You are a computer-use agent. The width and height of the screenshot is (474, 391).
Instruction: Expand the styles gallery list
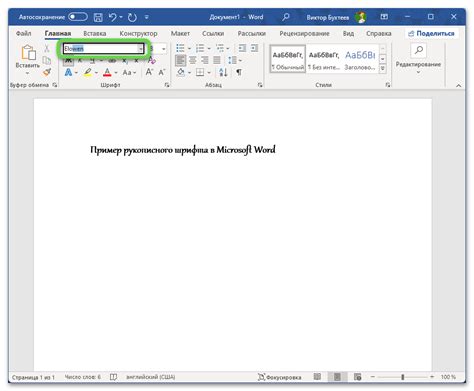pos(383,69)
